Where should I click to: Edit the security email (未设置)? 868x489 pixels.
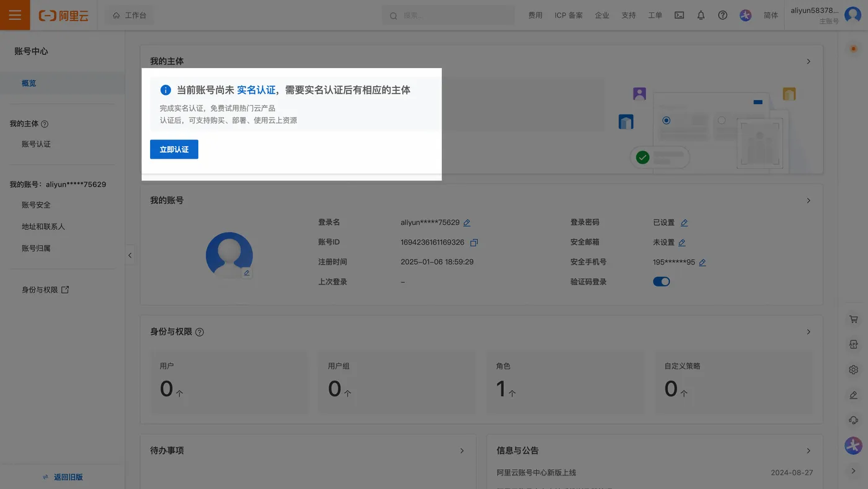tap(682, 242)
